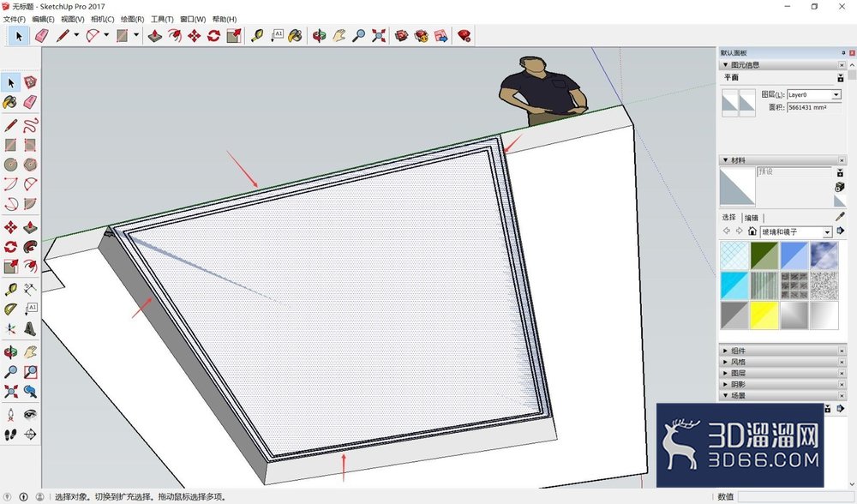857x504 pixels.
Task: Activate Zoom Window tool in left toolbar
Action: [31, 372]
